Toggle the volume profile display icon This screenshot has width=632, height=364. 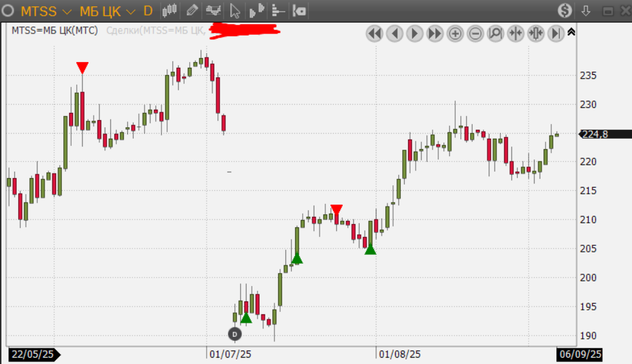coord(257,11)
